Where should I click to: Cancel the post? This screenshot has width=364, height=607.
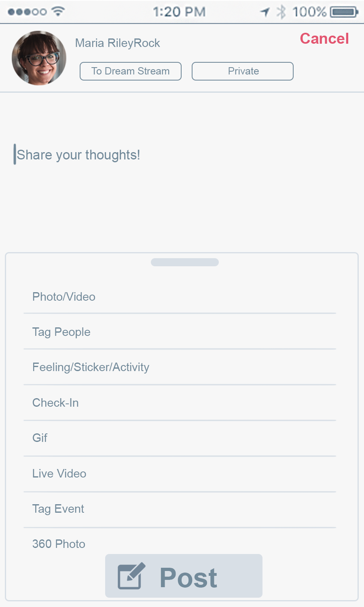324,39
